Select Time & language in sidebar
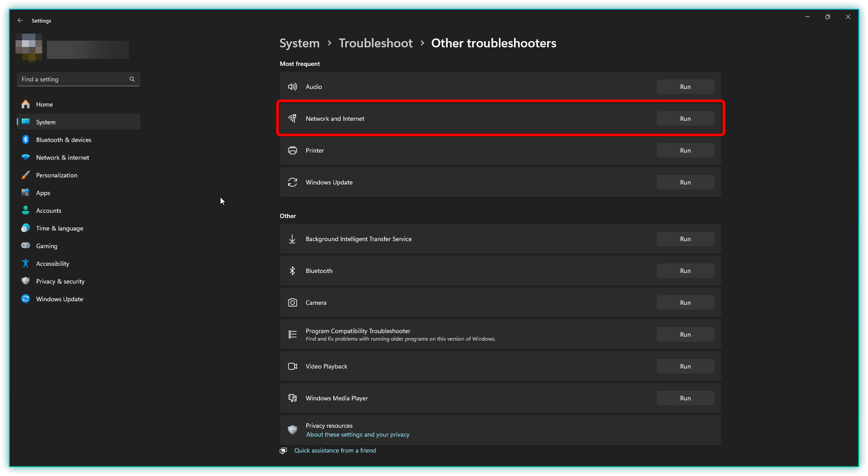The height and width of the screenshot is (476, 868). click(59, 228)
